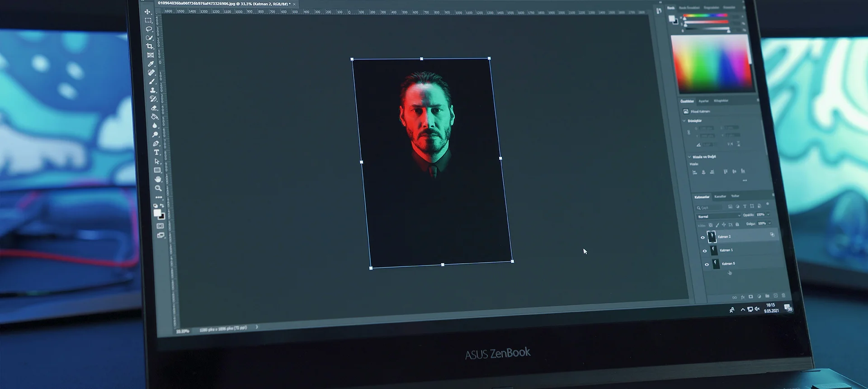Select the Horizontal Type tool
The image size is (868, 389).
(156, 152)
